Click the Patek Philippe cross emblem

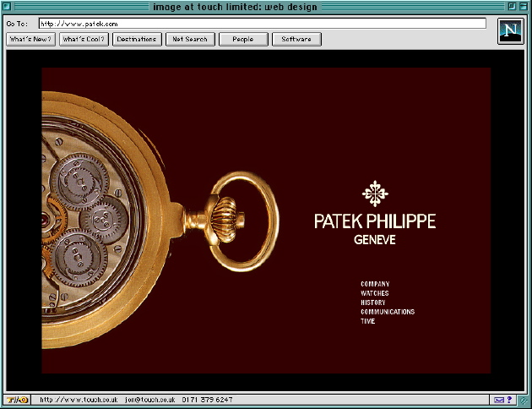tap(375, 194)
